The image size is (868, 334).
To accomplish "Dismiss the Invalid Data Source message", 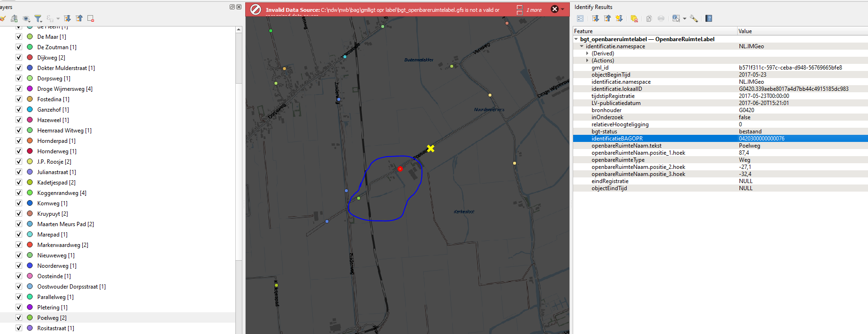I will (x=555, y=9).
